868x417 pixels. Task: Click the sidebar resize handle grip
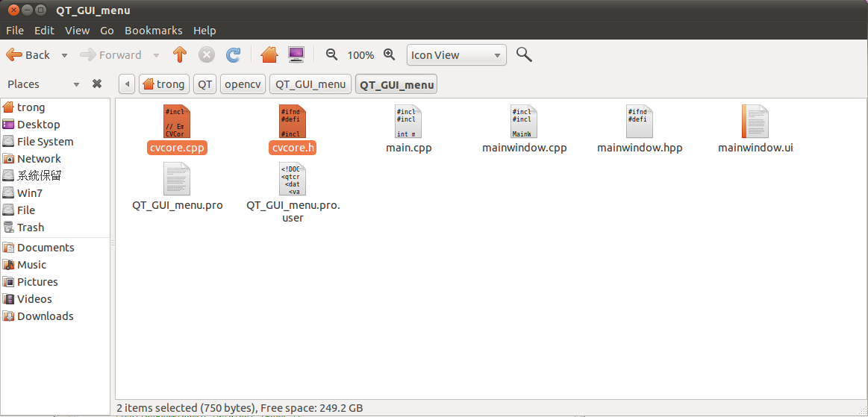tap(113, 243)
